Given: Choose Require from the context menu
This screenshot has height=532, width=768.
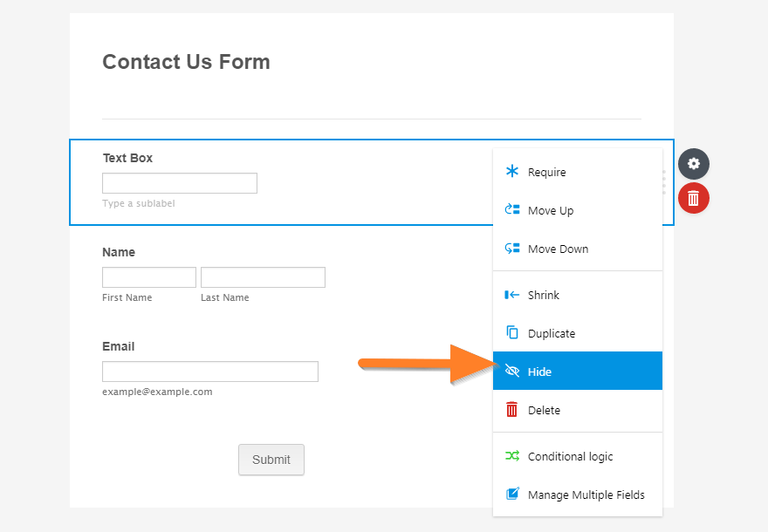Looking at the screenshot, I should click(546, 173).
